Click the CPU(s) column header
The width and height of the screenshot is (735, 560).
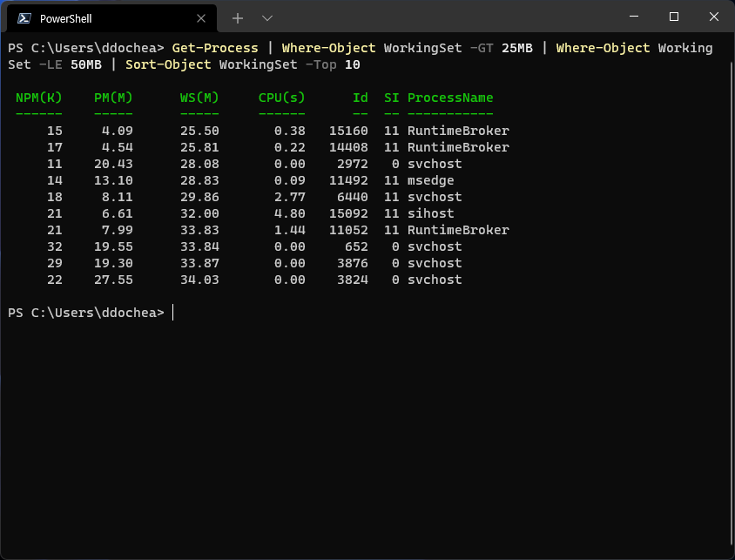pyautogui.click(x=281, y=98)
